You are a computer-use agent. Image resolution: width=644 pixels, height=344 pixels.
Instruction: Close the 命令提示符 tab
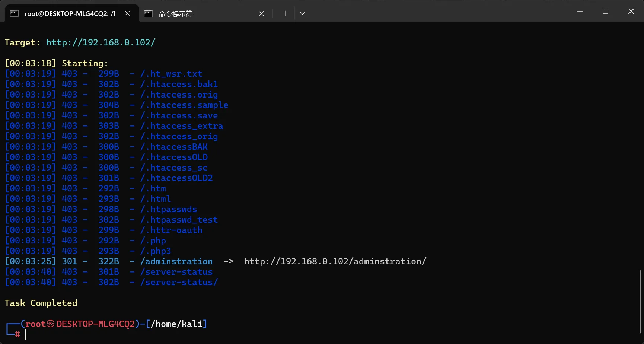261,14
